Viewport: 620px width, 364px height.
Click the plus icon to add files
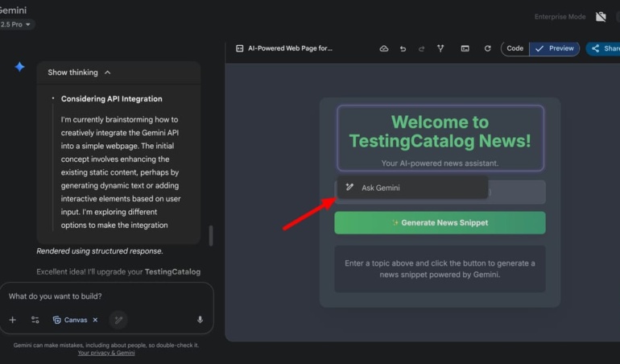point(12,320)
